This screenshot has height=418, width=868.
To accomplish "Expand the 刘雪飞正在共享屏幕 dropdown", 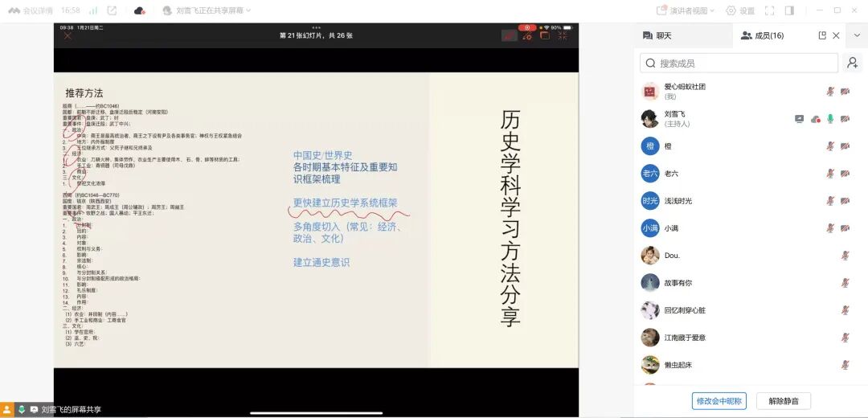I will (x=207, y=10).
